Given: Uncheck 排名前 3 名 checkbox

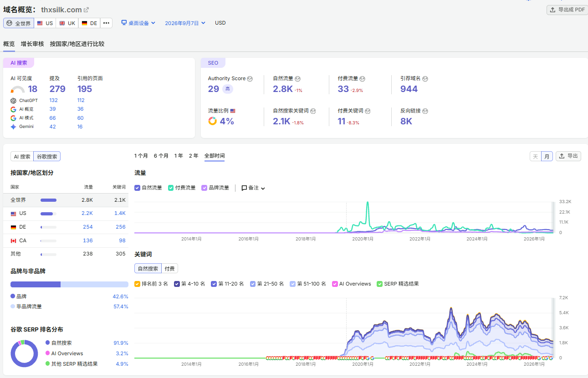Looking at the screenshot, I should (x=137, y=284).
